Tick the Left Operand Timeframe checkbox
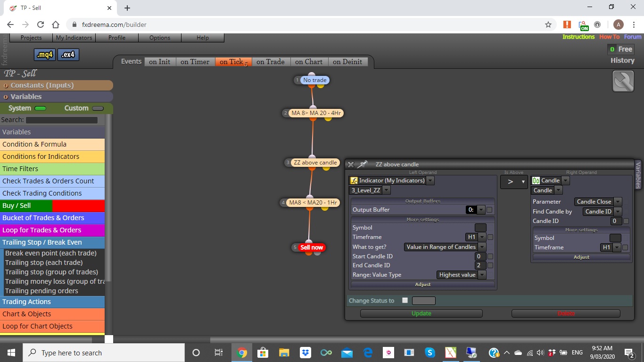This screenshot has width=644, height=362. tap(490, 237)
